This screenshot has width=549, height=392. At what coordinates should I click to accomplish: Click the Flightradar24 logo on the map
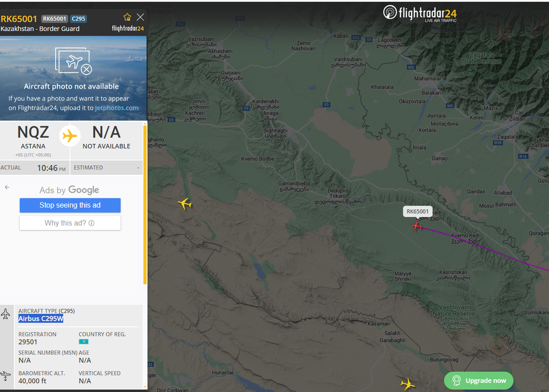pyautogui.click(x=420, y=14)
